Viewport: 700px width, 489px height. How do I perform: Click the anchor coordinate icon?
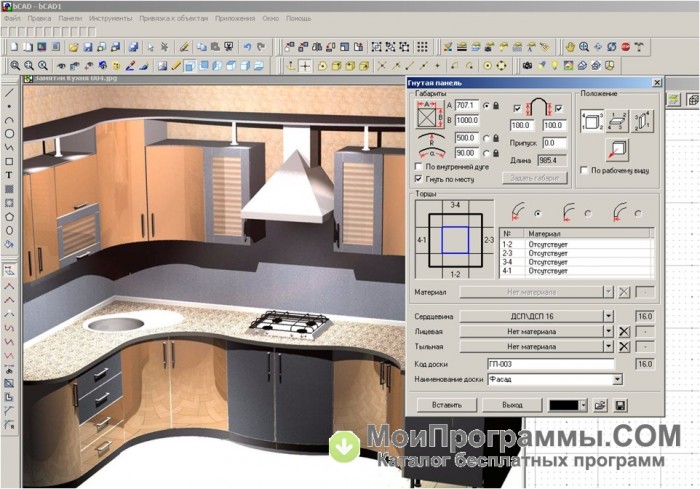pos(291,66)
